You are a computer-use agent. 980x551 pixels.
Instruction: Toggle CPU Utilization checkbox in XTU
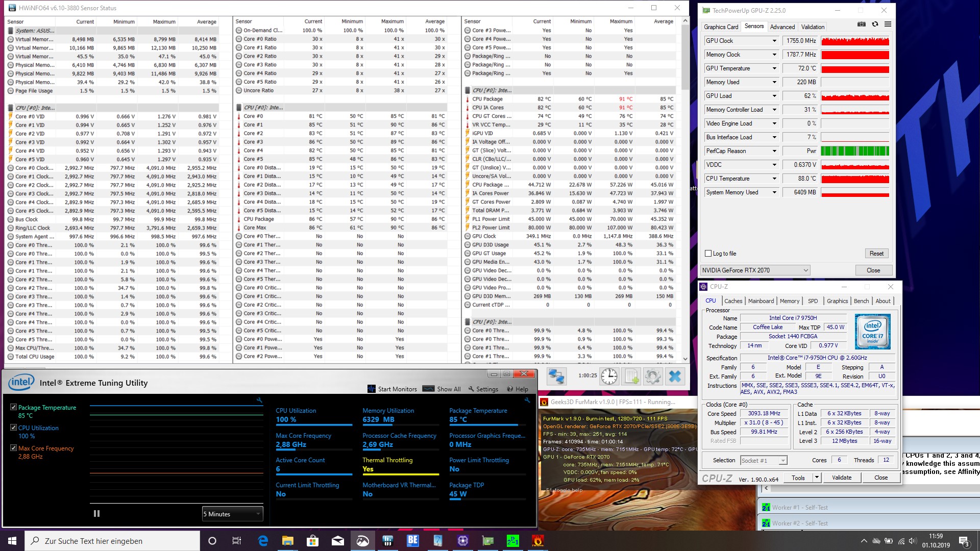[x=13, y=428]
